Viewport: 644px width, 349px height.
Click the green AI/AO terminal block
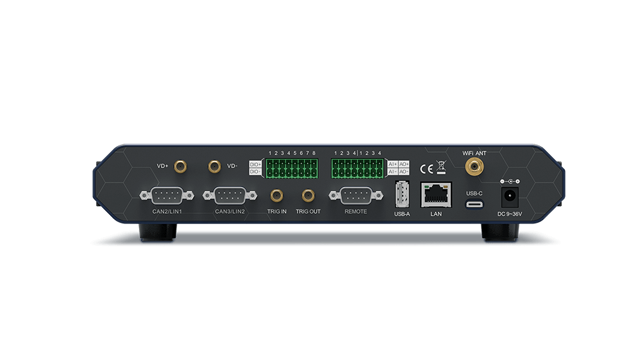[x=358, y=168]
